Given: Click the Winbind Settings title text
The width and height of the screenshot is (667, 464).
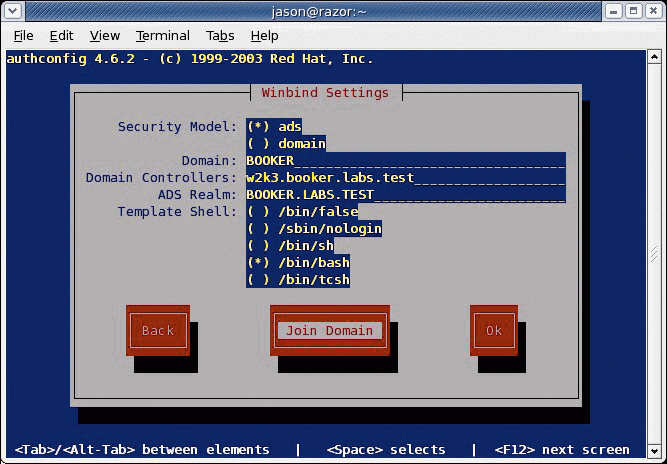Looking at the screenshot, I should [x=325, y=93].
